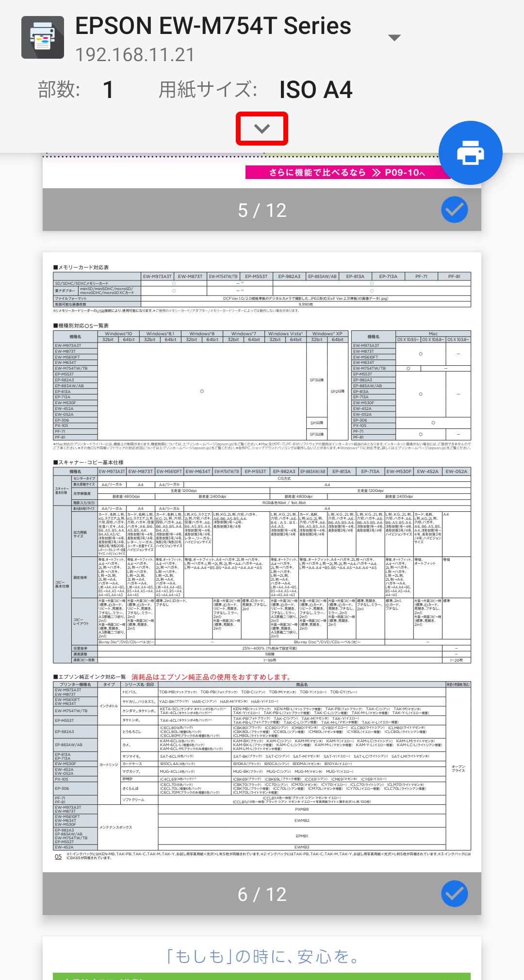Screen dimensions: 524x980
Task: Deselect page 5 using its checkmark
Action: tap(455, 210)
